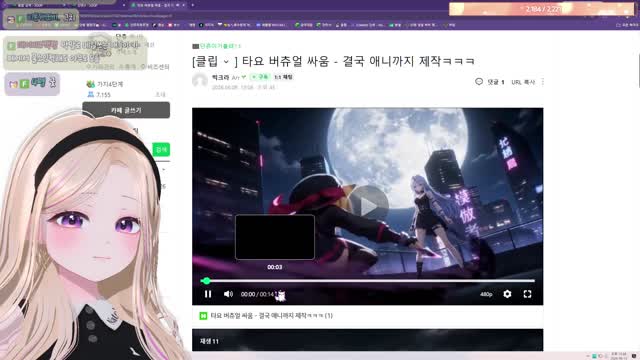
Task: Click the green video icon below the player
Action: [203, 316]
